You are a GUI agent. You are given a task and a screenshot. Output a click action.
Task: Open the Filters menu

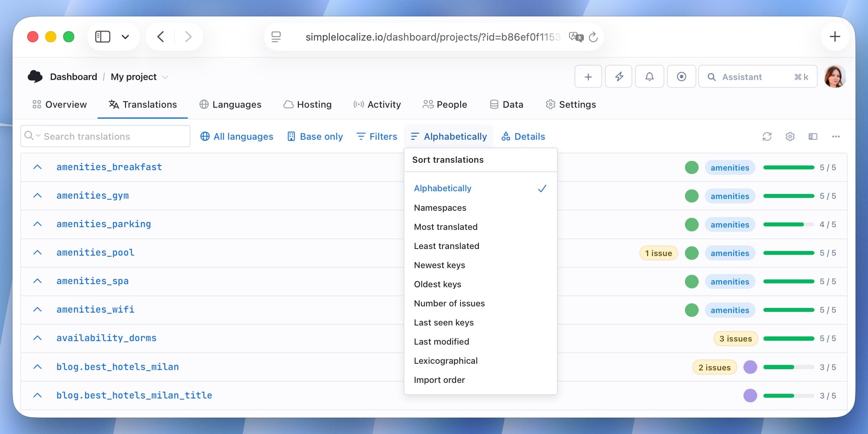click(377, 137)
